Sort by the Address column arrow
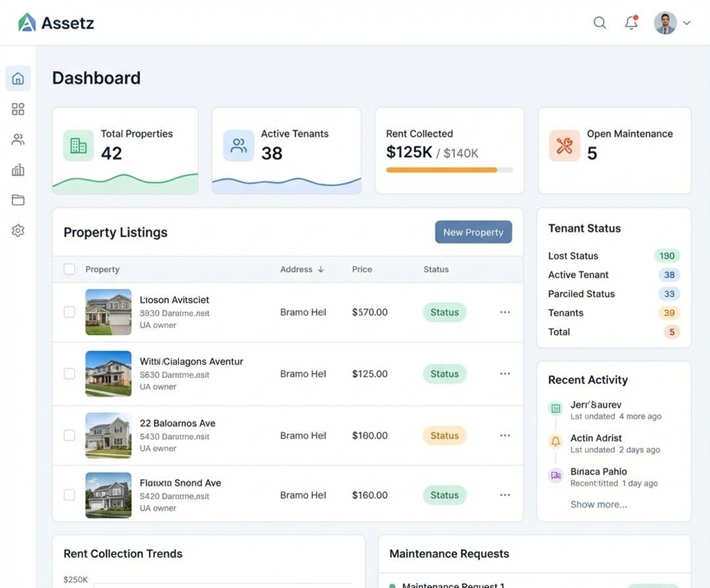The height and width of the screenshot is (588, 710). point(321,269)
